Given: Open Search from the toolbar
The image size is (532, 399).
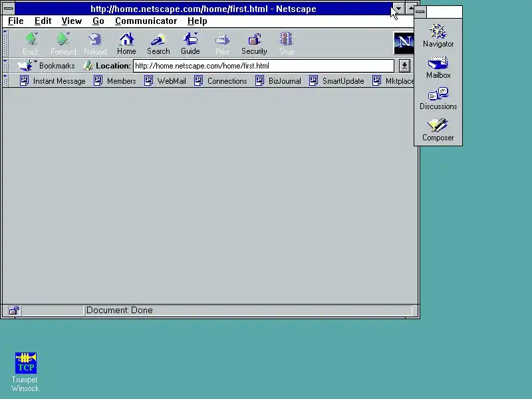Looking at the screenshot, I should pos(158,43).
